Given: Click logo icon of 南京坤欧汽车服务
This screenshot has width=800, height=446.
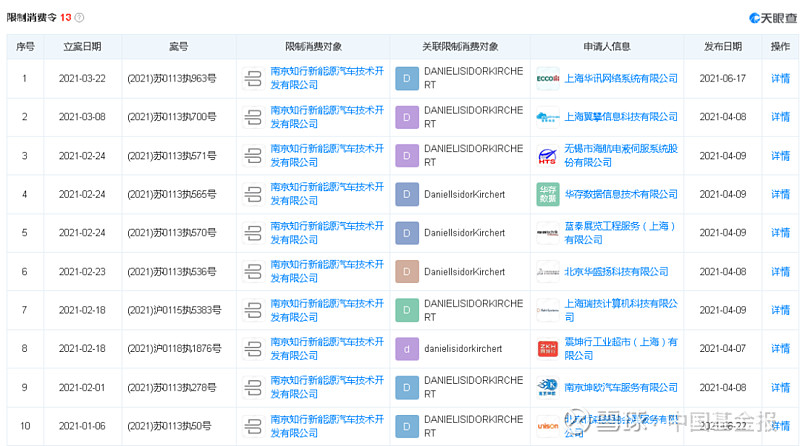Looking at the screenshot, I should (548, 387).
